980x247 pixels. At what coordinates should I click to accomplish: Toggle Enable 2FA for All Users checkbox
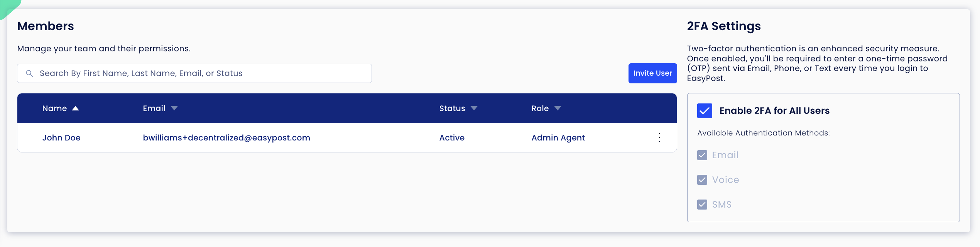(x=705, y=111)
